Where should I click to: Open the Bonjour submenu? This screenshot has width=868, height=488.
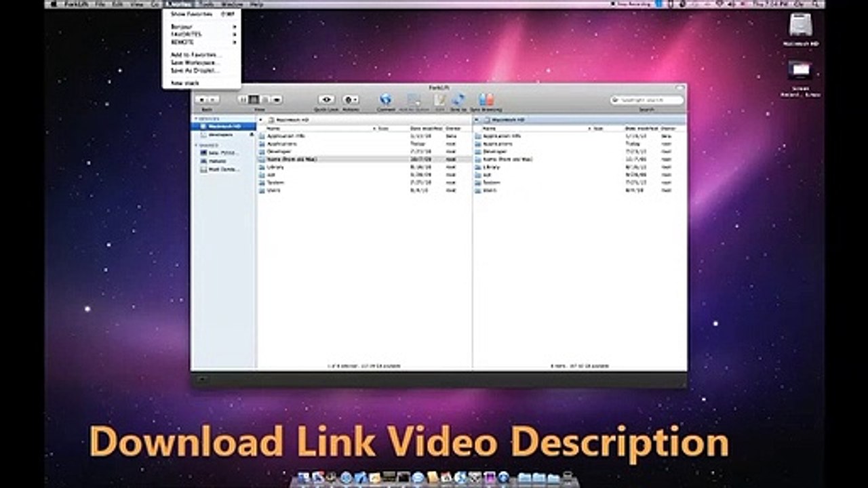(x=201, y=26)
